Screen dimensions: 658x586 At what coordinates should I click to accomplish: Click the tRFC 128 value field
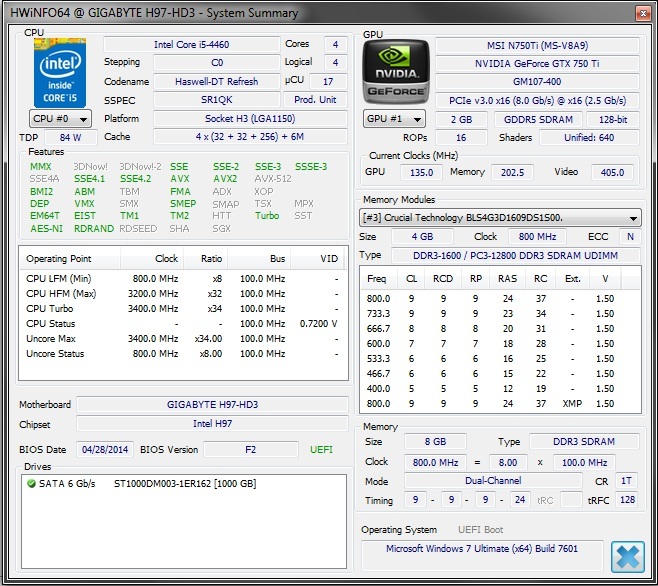click(627, 500)
